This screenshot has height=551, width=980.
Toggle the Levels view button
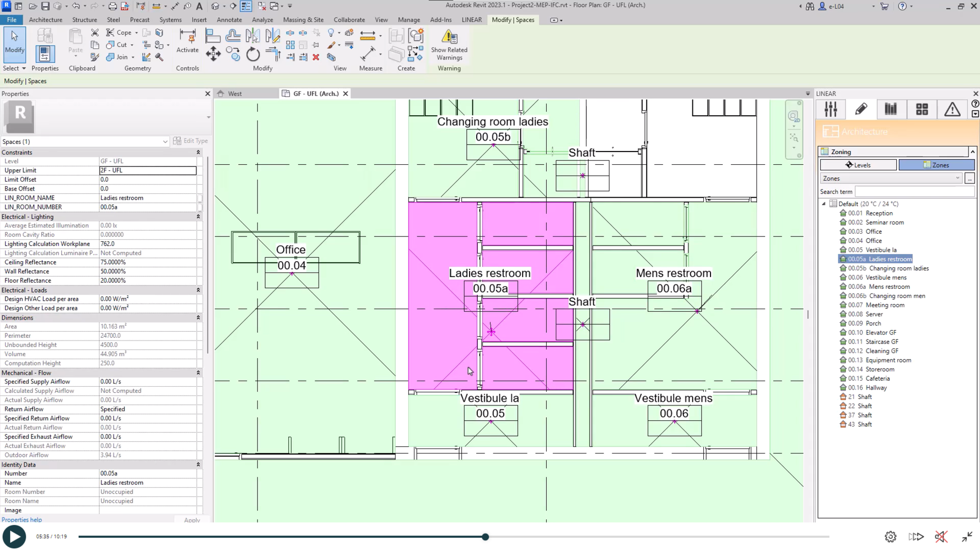(858, 165)
